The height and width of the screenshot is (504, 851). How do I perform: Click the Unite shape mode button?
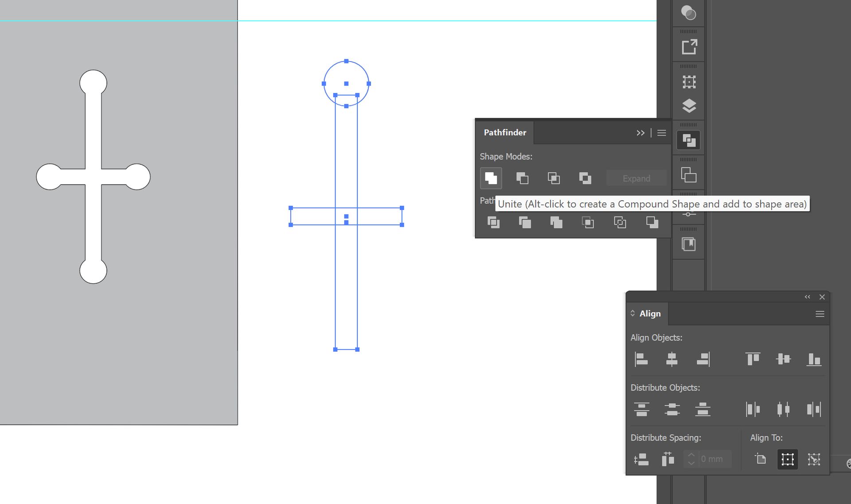[x=491, y=178]
